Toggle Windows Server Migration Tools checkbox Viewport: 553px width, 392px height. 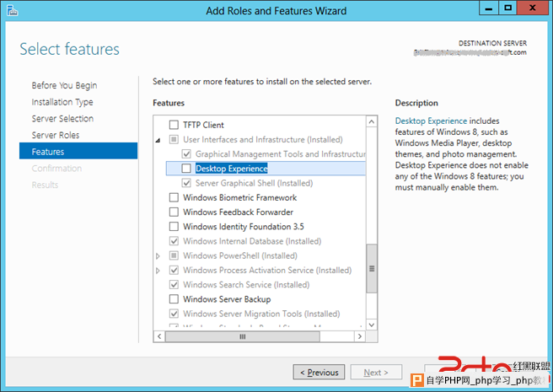[174, 314]
